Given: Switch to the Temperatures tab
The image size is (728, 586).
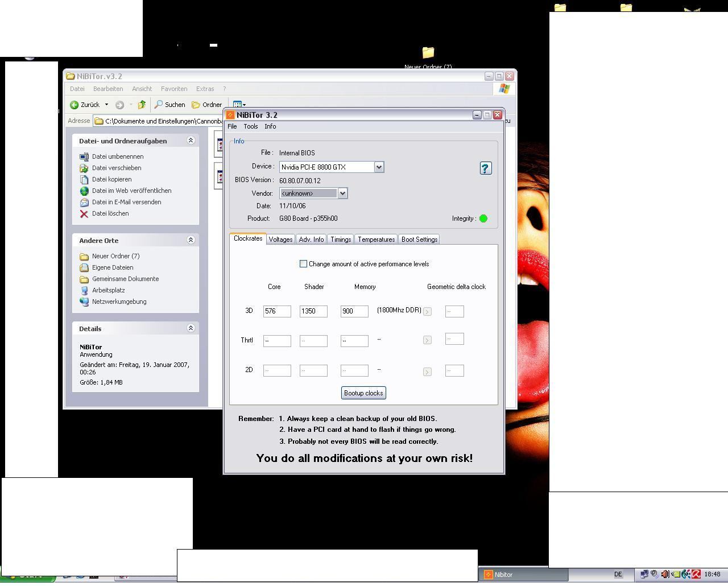Looking at the screenshot, I should [376, 240].
